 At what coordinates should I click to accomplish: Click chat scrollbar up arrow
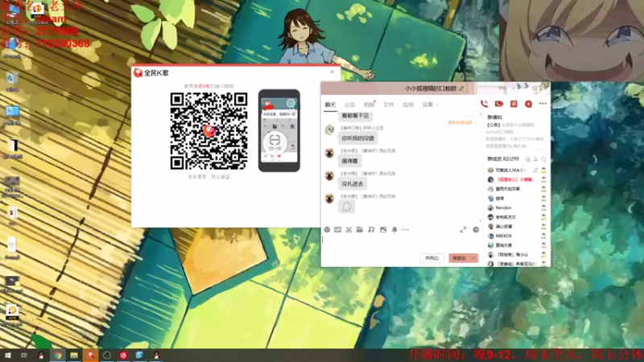pos(481,114)
